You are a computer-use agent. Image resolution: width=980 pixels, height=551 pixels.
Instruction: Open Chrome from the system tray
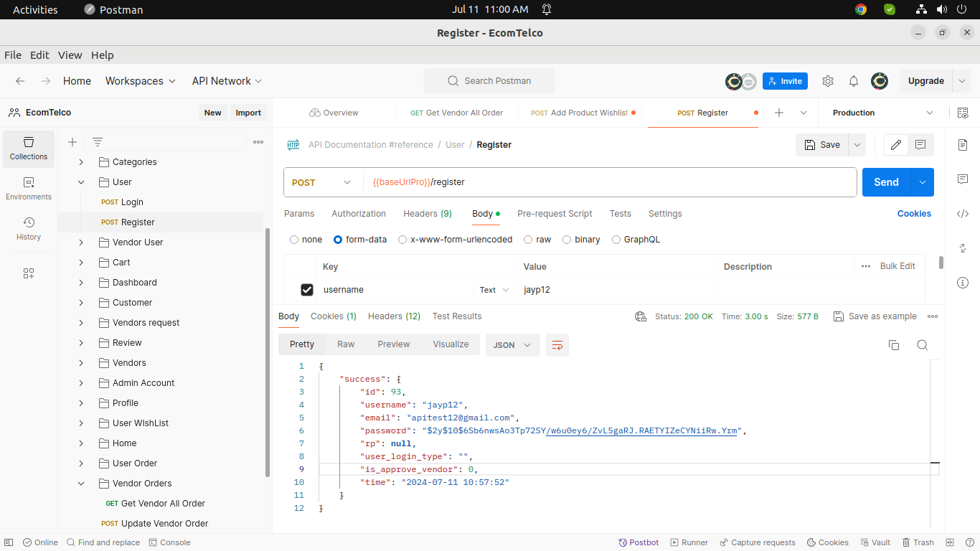click(x=861, y=9)
